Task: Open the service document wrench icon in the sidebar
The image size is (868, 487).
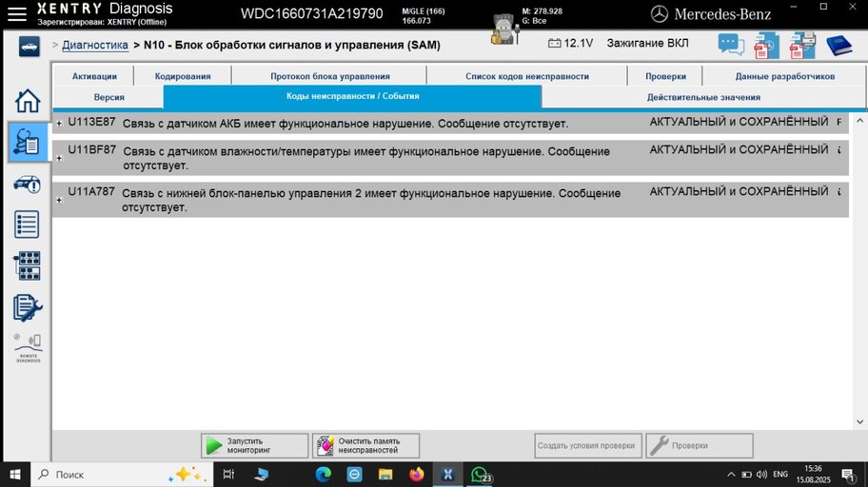Action: tap(27, 307)
